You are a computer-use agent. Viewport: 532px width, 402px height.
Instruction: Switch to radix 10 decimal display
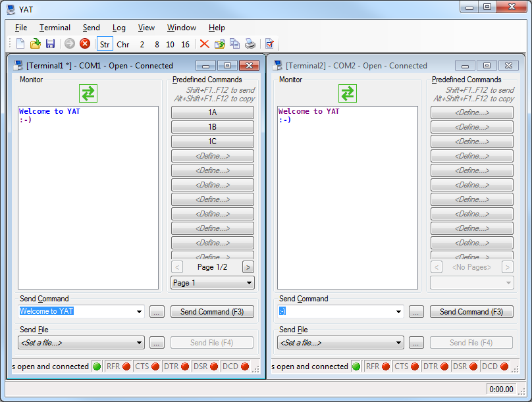(171, 44)
